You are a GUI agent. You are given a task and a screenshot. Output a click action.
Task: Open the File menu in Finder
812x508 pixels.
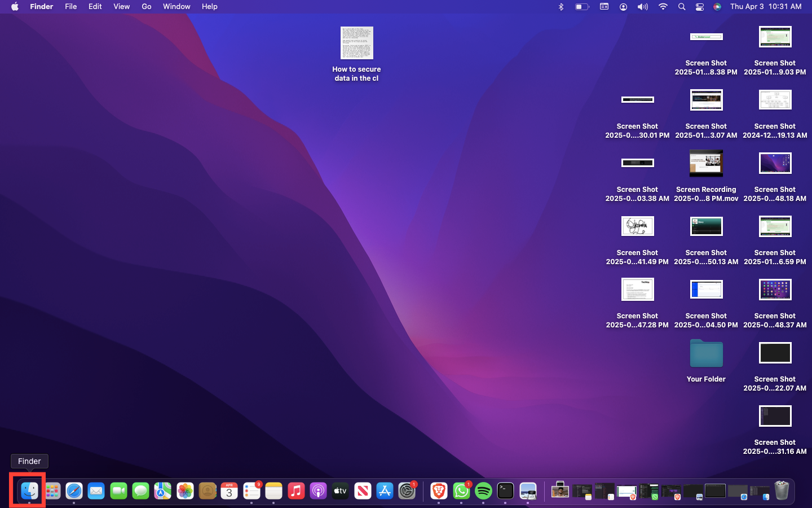[70, 7]
